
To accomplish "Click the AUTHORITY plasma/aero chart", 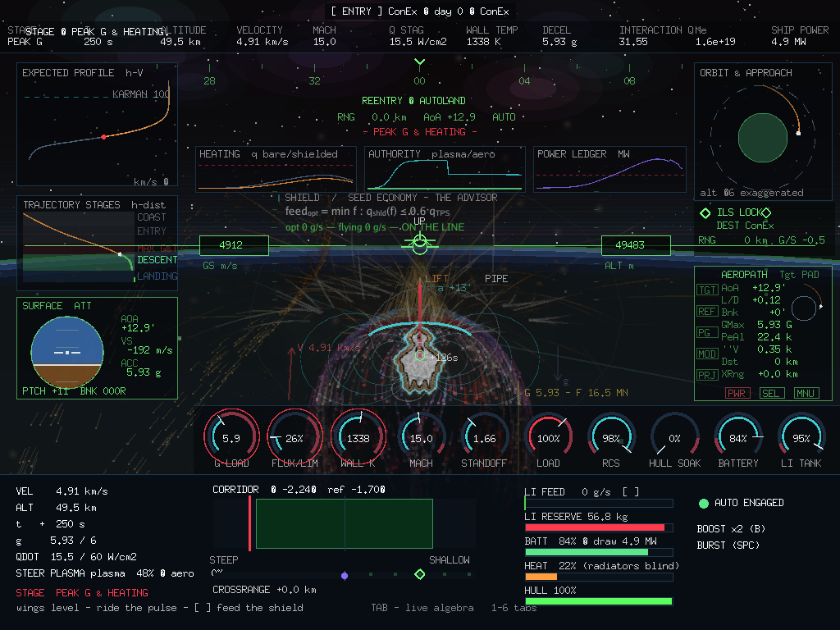I will point(445,169).
